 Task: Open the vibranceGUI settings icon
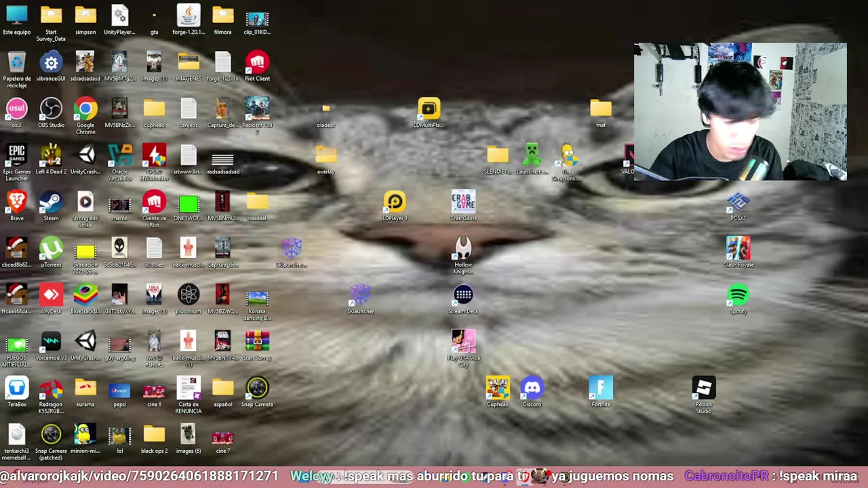pyautogui.click(x=52, y=66)
